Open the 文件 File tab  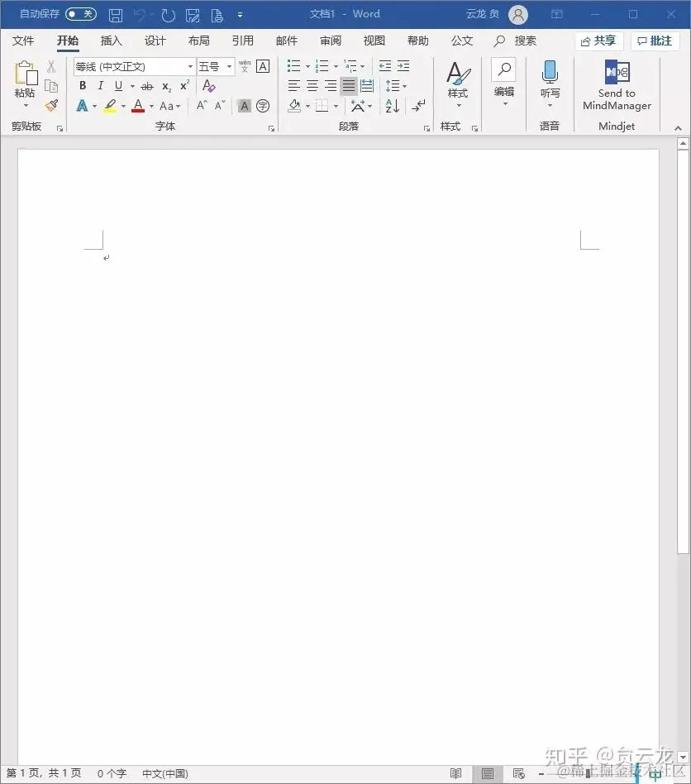pyautogui.click(x=23, y=41)
